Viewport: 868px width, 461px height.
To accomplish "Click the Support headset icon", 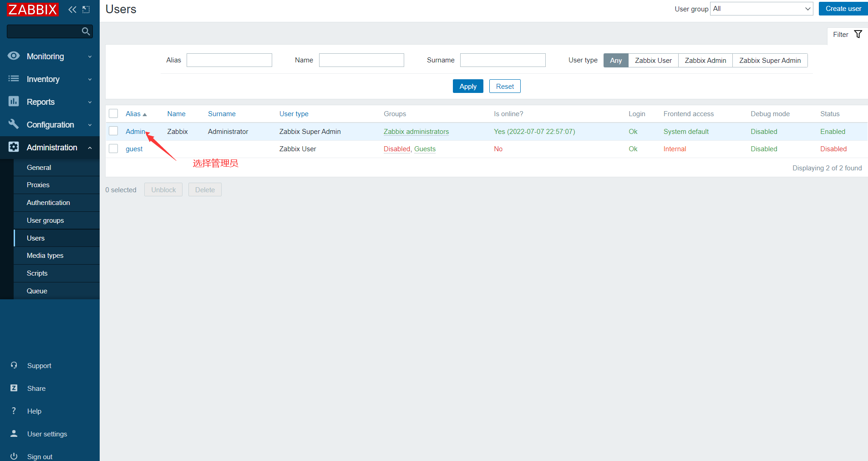I will tap(14, 365).
